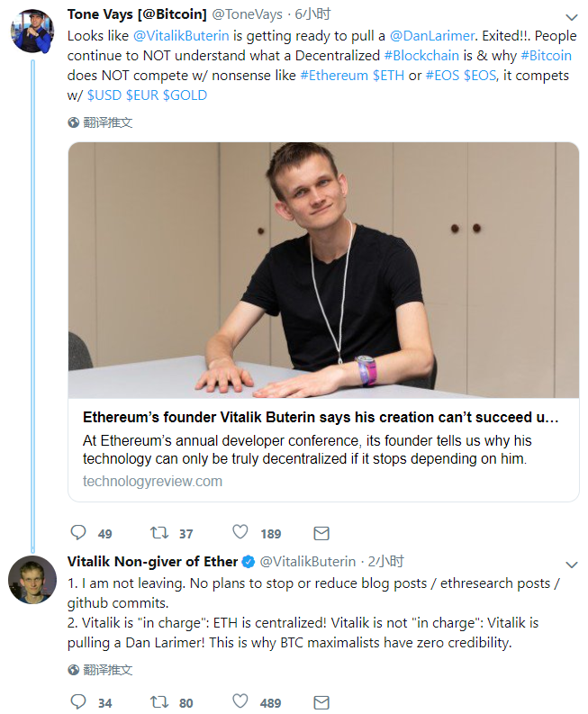Open the @VitalikButerin mention in tweet
Image resolution: width=588 pixels, height=714 pixels.
(x=181, y=36)
